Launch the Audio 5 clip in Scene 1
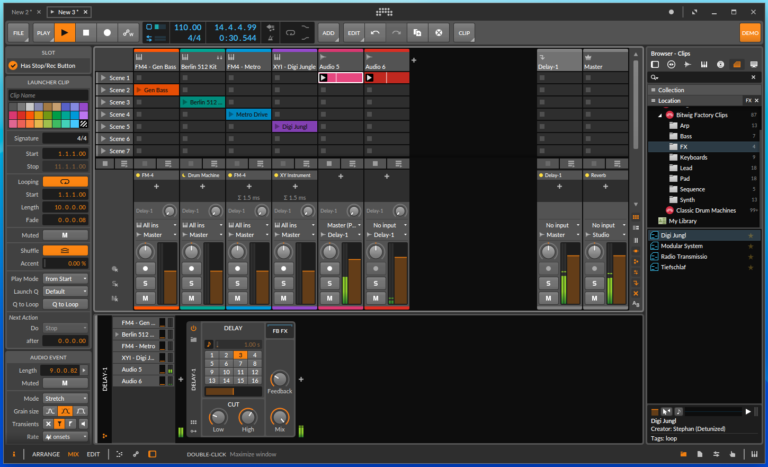 (323, 77)
